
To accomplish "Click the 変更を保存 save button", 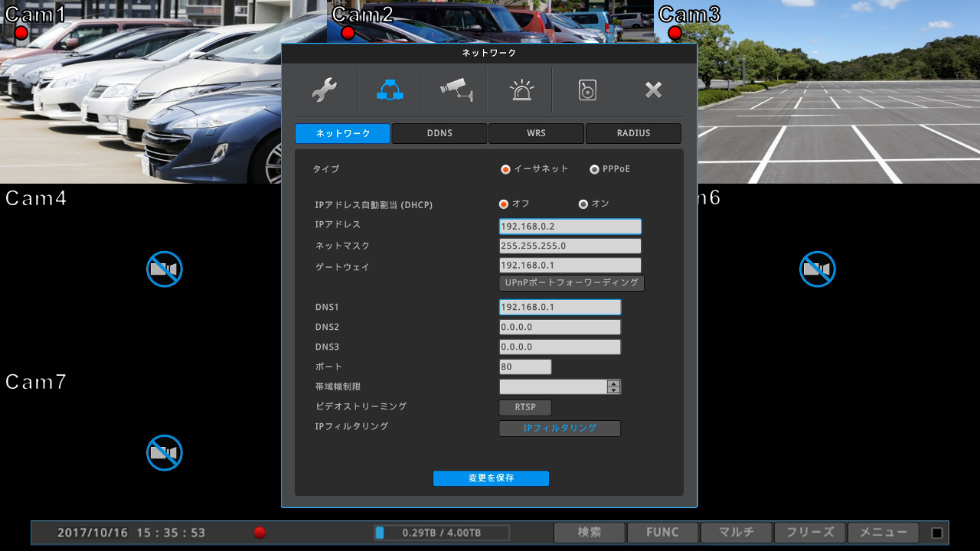I will [491, 478].
